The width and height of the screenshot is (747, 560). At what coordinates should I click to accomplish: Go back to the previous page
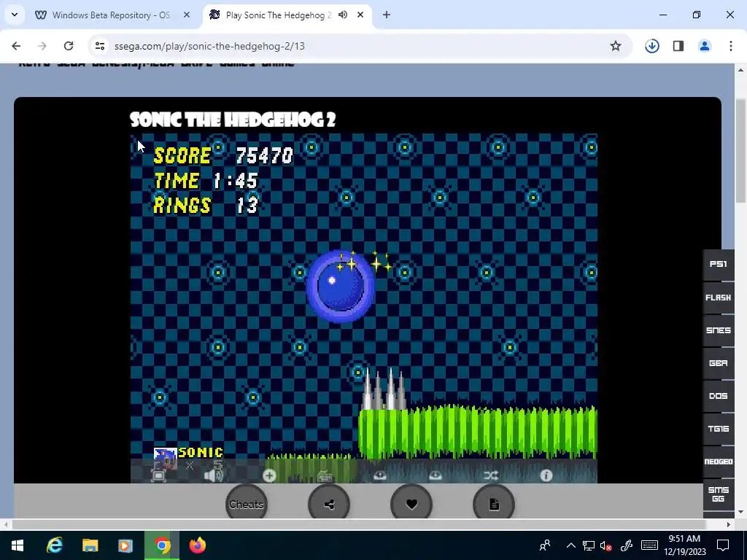pyautogui.click(x=16, y=46)
